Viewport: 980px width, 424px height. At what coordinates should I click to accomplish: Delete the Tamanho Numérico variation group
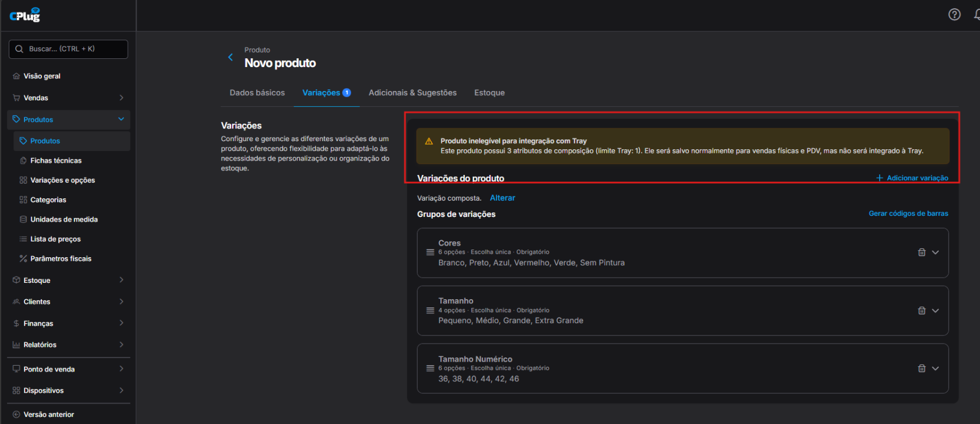922,369
